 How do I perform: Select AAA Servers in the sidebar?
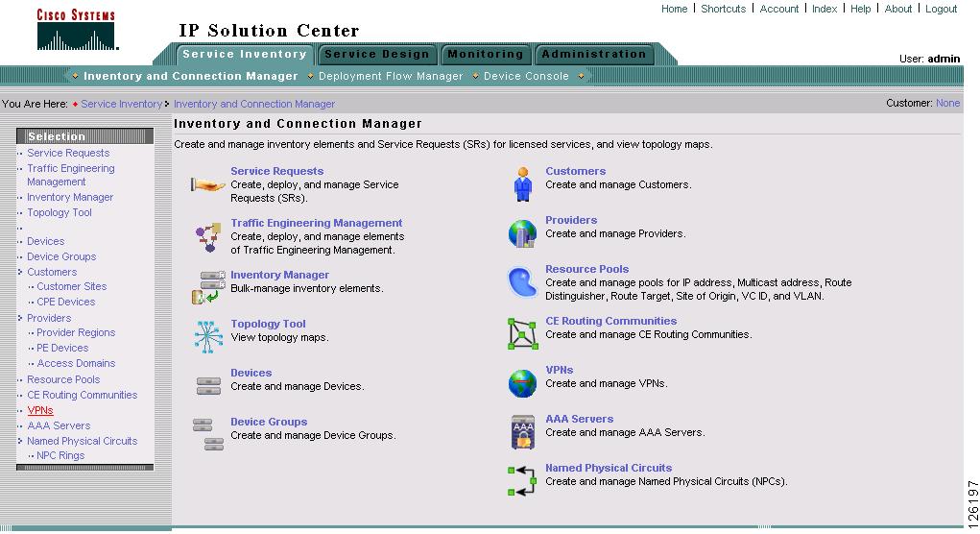tap(59, 425)
